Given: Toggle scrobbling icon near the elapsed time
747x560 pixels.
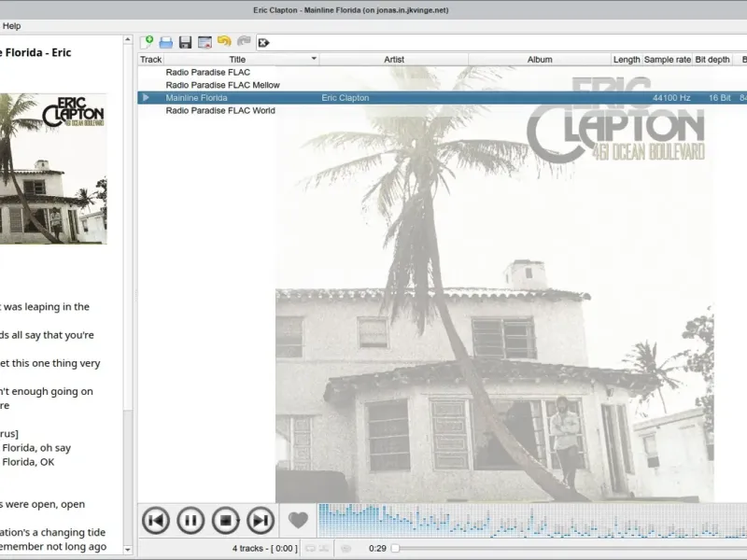Looking at the screenshot, I should coord(346,549).
